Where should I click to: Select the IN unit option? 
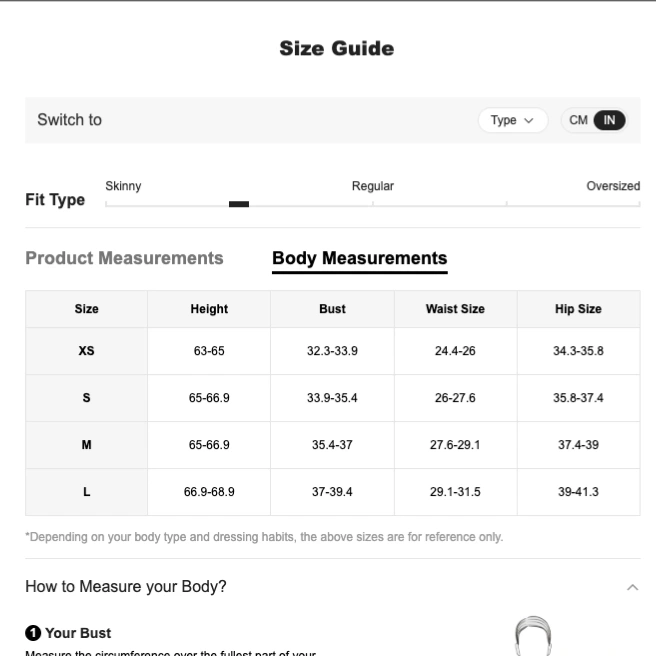[x=609, y=120]
